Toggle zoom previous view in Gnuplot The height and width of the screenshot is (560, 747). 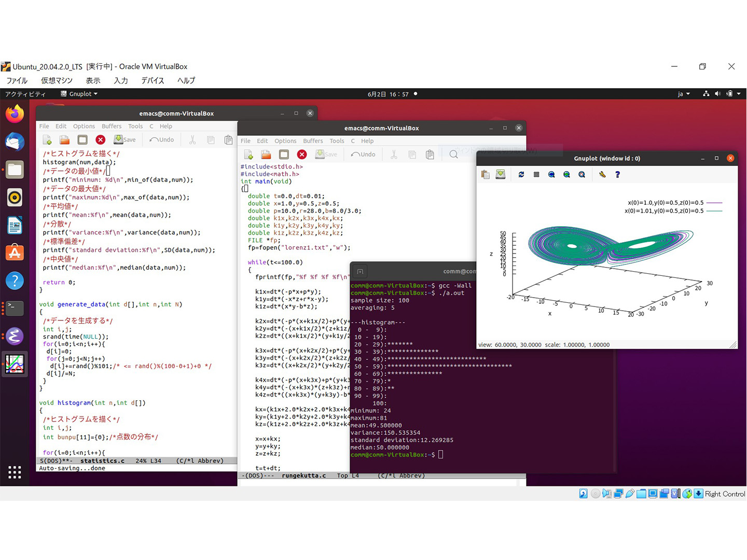(551, 174)
